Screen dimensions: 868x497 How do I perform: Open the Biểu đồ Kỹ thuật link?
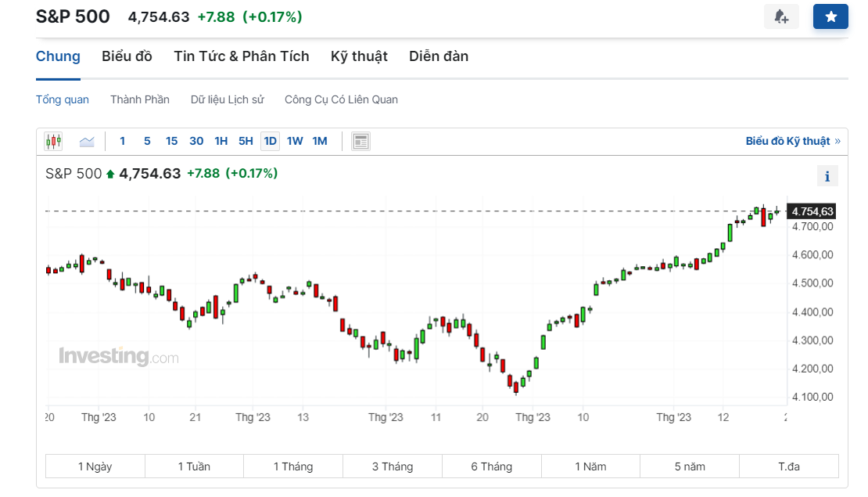(793, 142)
